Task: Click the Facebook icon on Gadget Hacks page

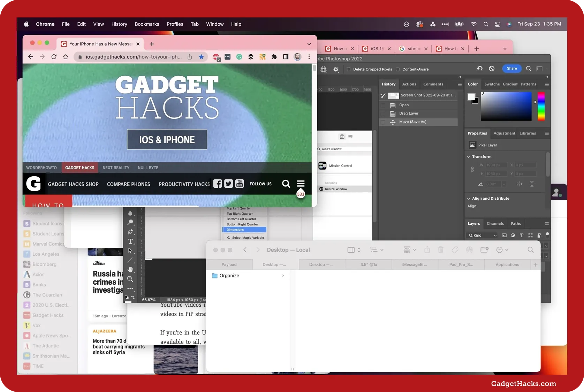Action: (x=218, y=184)
